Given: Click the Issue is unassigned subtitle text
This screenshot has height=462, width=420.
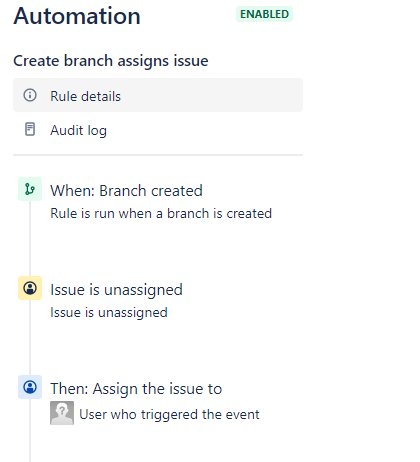Looking at the screenshot, I should 109,313.
